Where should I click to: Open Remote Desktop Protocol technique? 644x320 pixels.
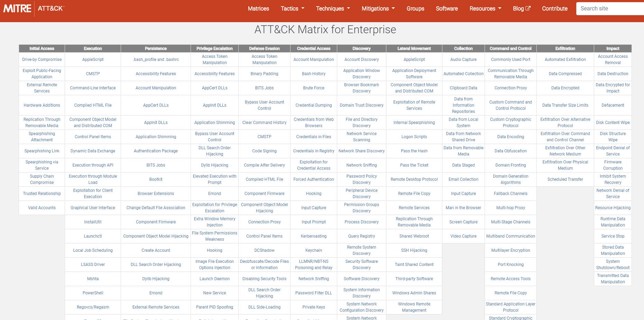click(414, 179)
